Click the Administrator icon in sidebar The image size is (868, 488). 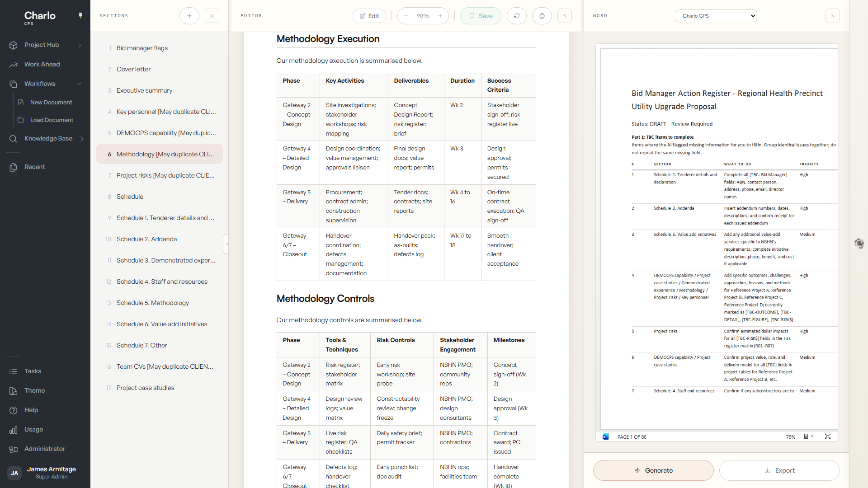(13, 449)
